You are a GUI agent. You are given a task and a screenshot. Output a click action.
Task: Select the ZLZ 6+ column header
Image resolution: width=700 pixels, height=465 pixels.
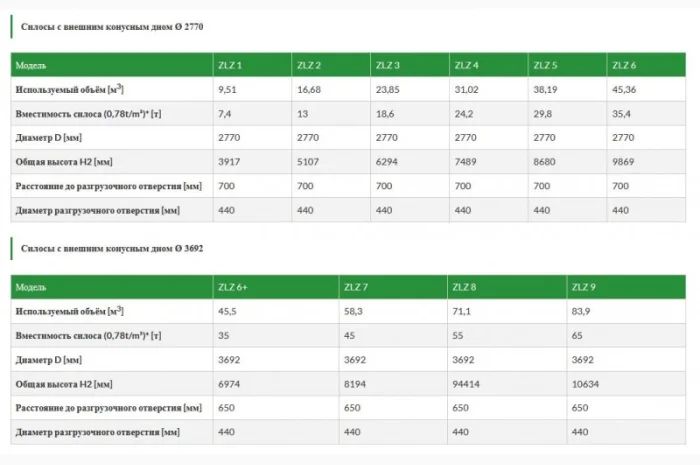pyautogui.click(x=233, y=288)
